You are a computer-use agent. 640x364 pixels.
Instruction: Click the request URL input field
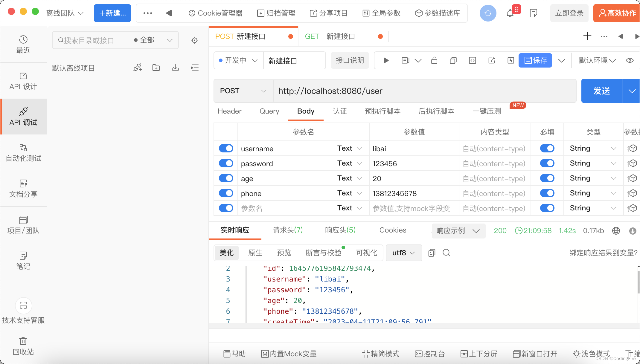click(425, 91)
